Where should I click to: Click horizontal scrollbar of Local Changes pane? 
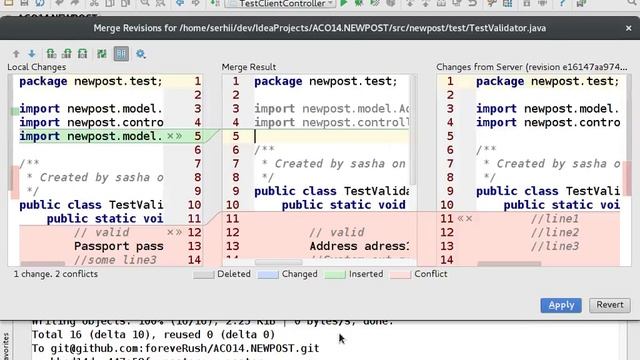42,264
